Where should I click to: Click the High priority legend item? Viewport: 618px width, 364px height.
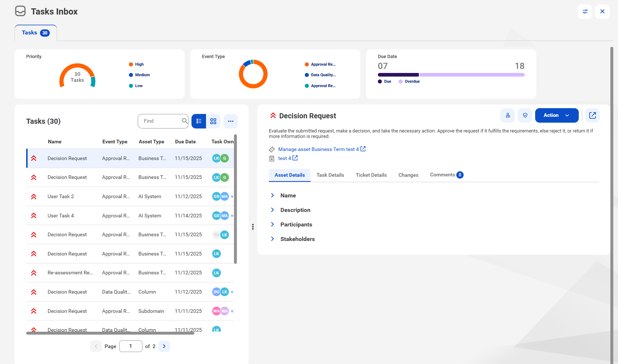pyautogui.click(x=136, y=64)
